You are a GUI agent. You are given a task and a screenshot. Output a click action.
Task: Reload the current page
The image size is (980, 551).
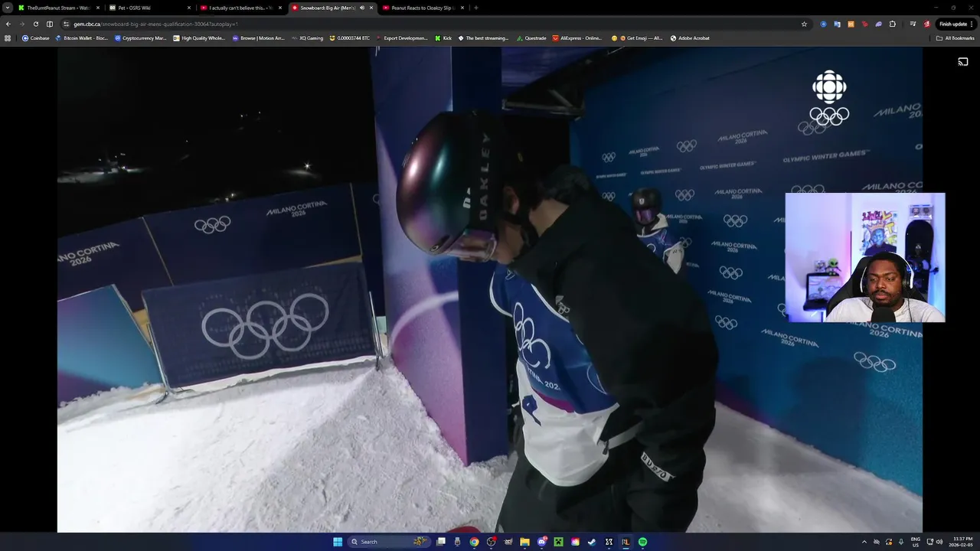35,24
